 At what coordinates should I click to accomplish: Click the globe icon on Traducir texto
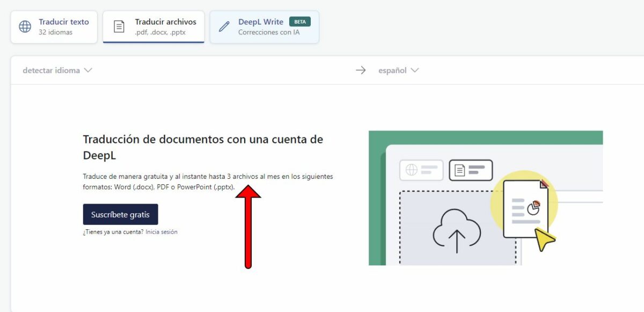click(25, 27)
